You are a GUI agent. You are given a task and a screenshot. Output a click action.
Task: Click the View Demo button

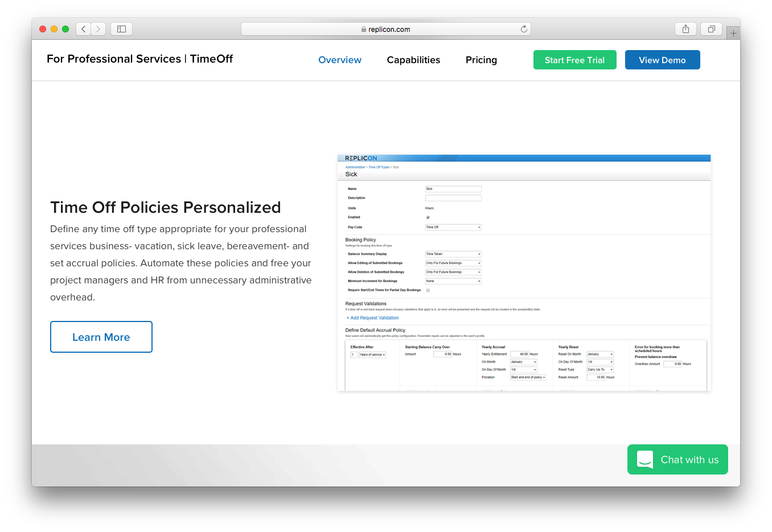(x=662, y=60)
